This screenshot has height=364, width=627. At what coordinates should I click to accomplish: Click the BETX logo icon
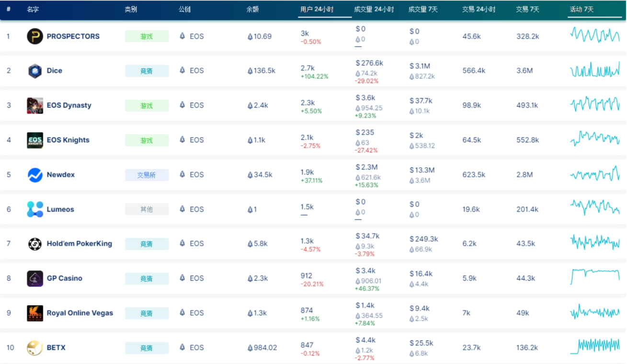pyautogui.click(x=35, y=348)
